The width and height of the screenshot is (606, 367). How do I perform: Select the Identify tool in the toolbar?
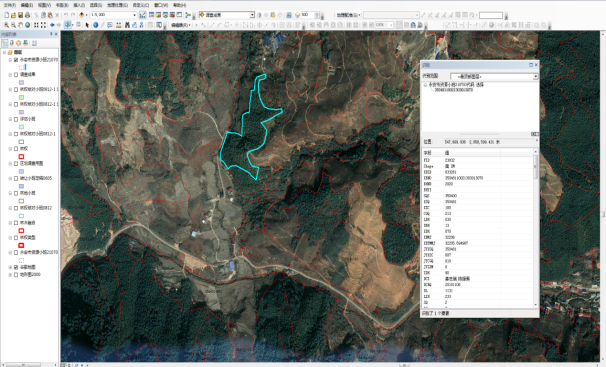coord(95,25)
